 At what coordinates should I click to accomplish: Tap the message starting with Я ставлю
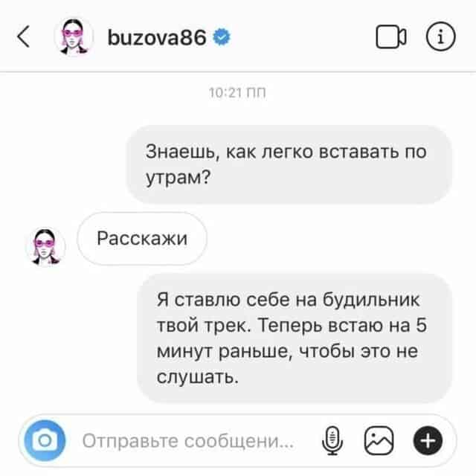pyautogui.click(x=295, y=338)
